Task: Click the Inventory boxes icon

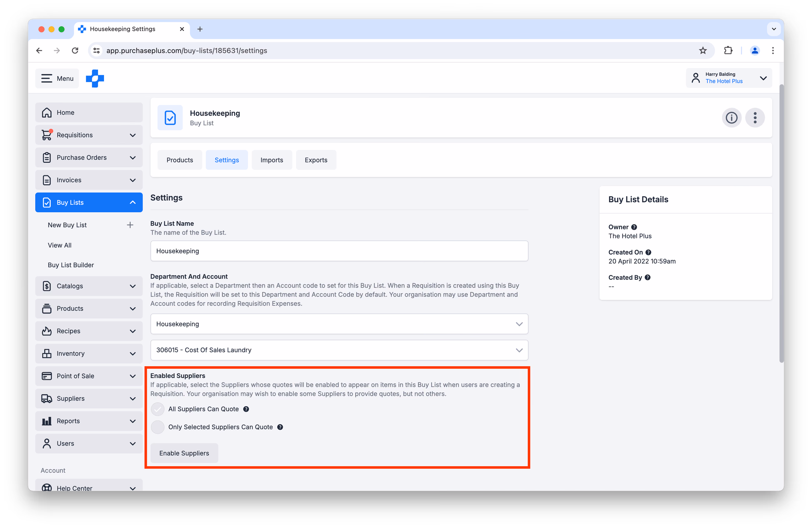Action: pos(47,353)
